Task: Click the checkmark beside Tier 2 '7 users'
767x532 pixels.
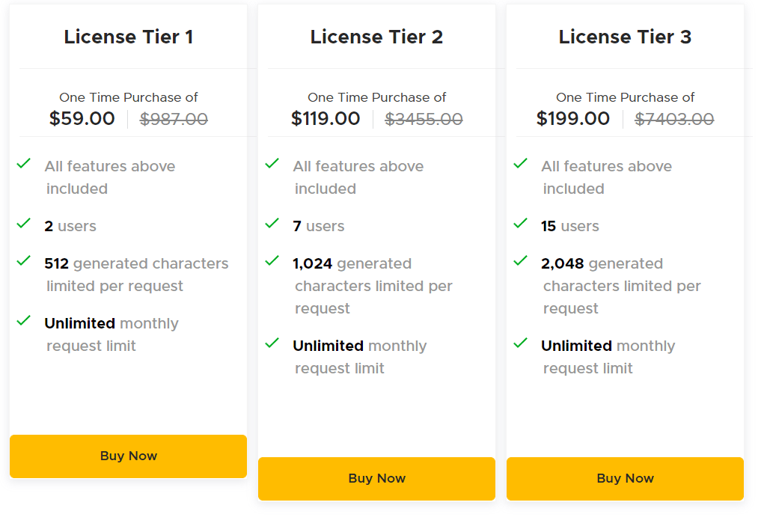Action: [272, 223]
